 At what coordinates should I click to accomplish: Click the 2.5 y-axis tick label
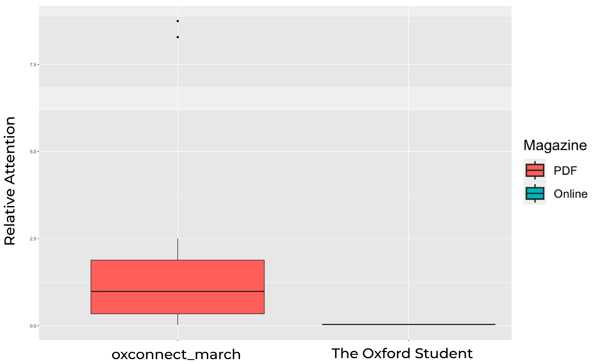coord(33,239)
